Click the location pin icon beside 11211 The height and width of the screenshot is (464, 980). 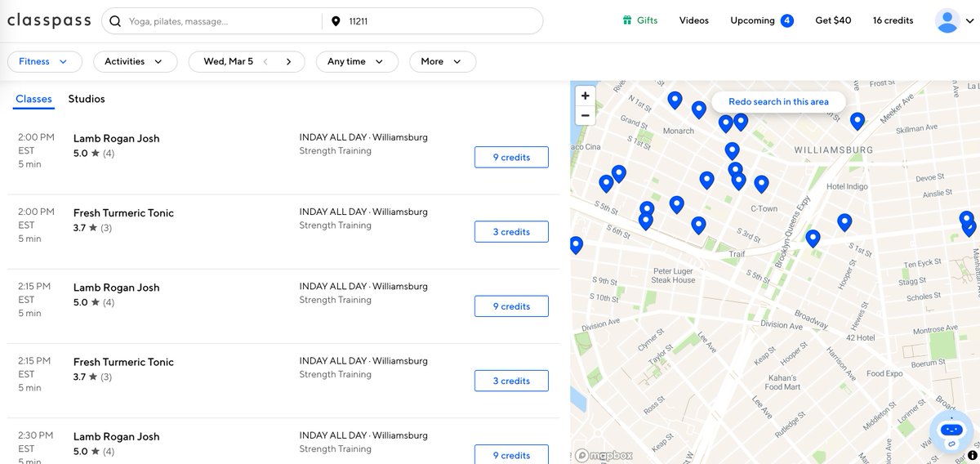[x=336, y=21]
